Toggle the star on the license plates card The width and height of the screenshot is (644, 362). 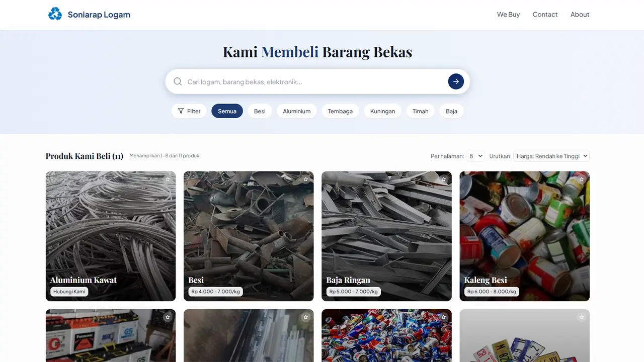(581, 317)
